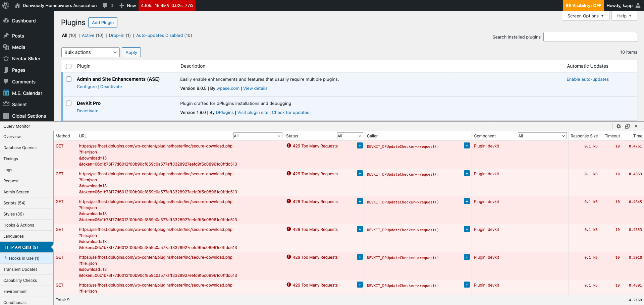Open Query Monitor settings gear icon
The image size is (644, 305).
click(x=619, y=126)
